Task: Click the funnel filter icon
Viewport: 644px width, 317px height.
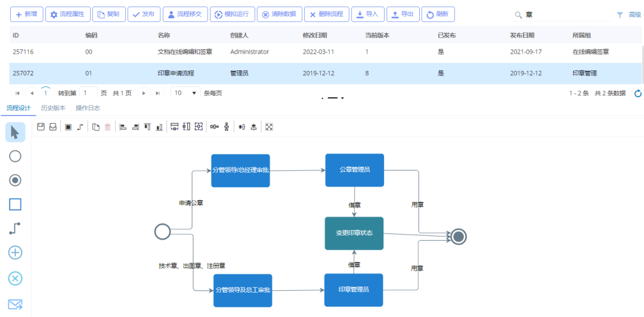Action: tap(620, 15)
